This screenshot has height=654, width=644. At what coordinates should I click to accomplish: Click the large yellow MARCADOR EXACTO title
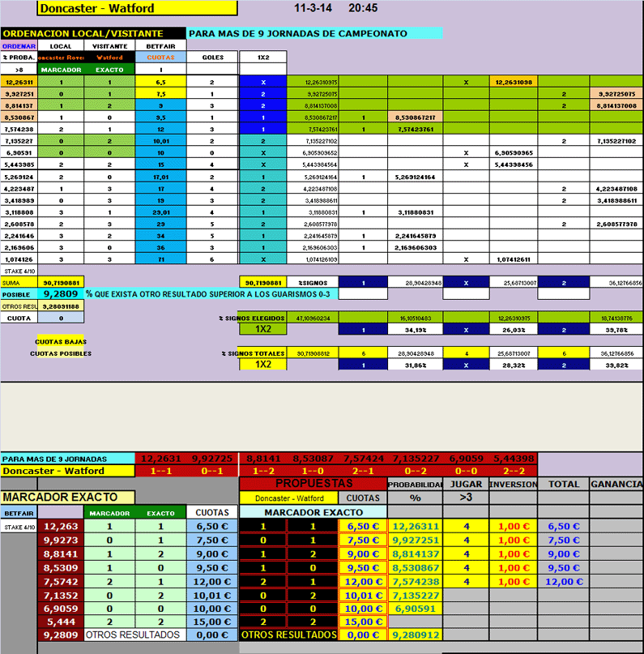tap(67, 497)
